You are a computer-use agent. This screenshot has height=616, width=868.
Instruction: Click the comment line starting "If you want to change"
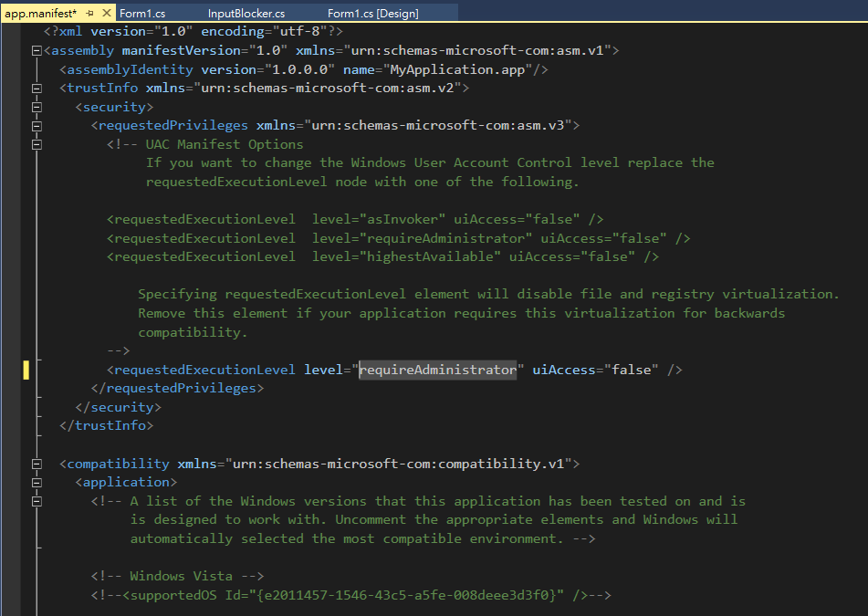(x=430, y=162)
